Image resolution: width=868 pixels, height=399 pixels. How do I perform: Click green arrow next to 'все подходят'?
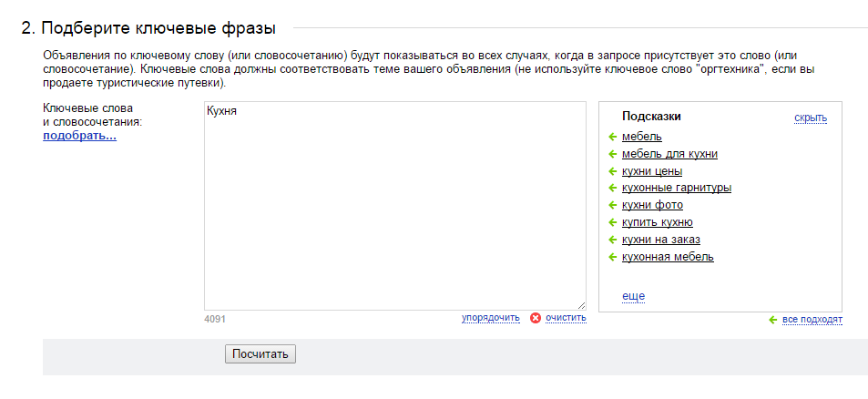(x=773, y=320)
